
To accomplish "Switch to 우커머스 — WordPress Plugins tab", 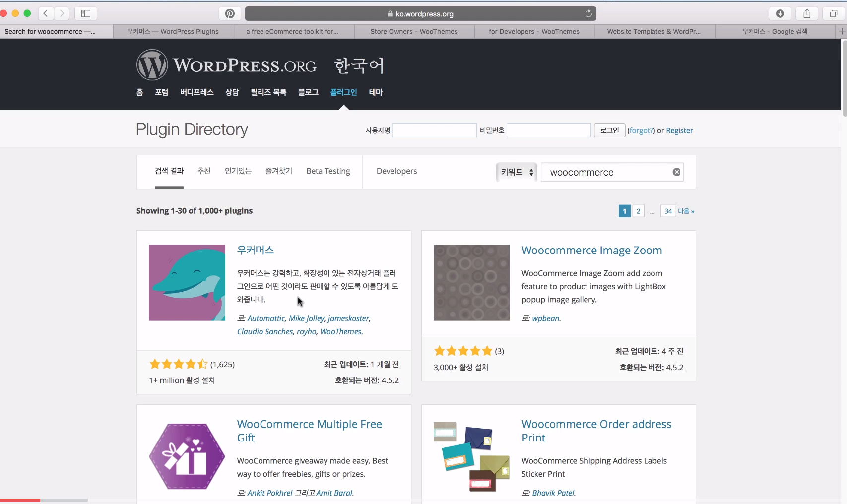I will point(173,31).
